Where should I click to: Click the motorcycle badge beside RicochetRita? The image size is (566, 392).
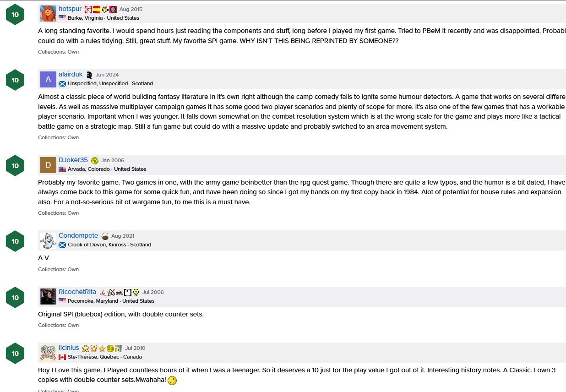120,292
